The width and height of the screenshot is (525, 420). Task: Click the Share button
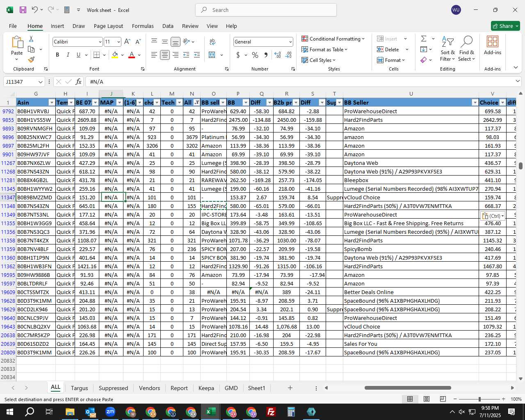506,26
